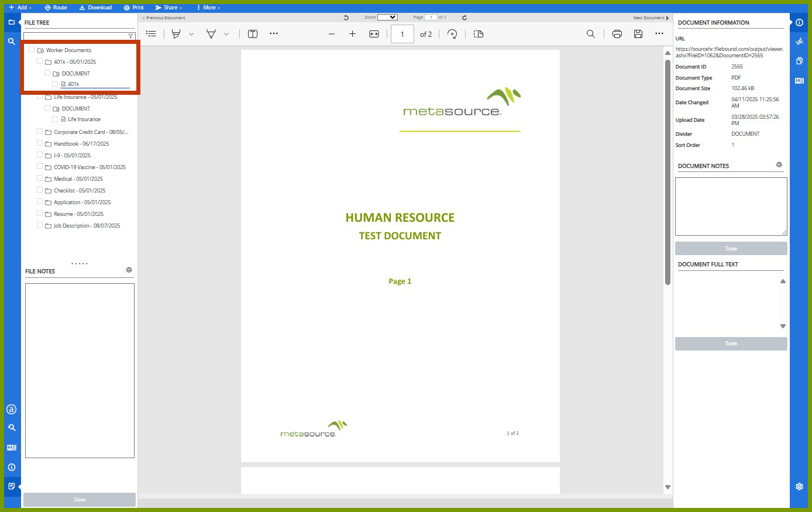The height and width of the screenshot is (512, 812).
Task: Open the Zoom dropdown at top
Action: [x=387, y=18]
